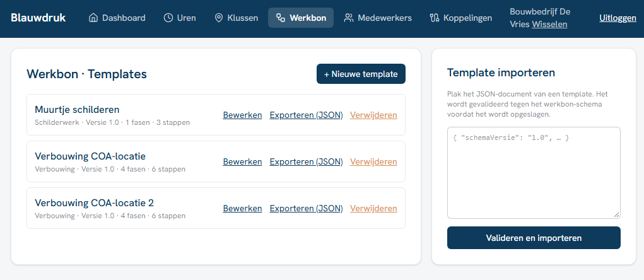Go to the Uren page
Image resolution: width=644 pixels, height=280 pixels.
(180, 18)
